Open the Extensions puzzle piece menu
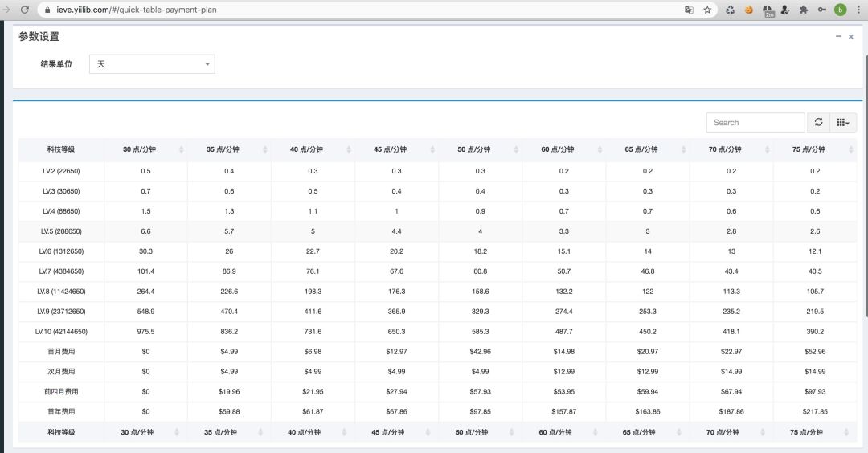 click(803, 10)
